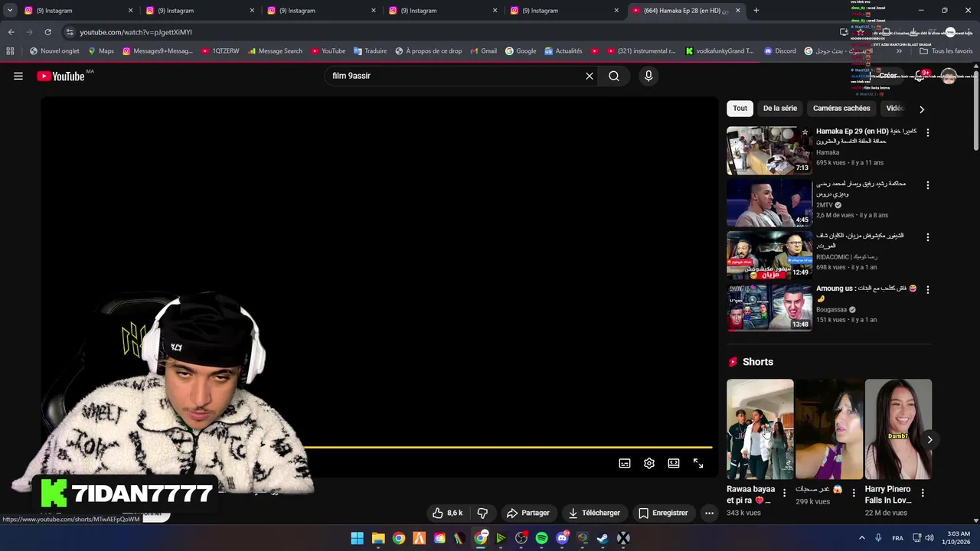Open the Tous les favoris folder
The width and height of the screenshot is (980, 551).
click(x=946, y=51)
